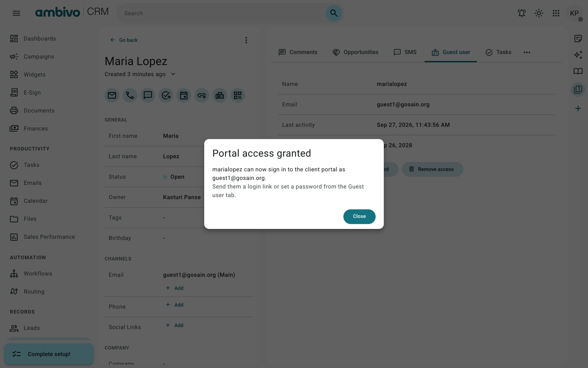
Task: Add another email under Channels
Action: (x=174, y=288)
